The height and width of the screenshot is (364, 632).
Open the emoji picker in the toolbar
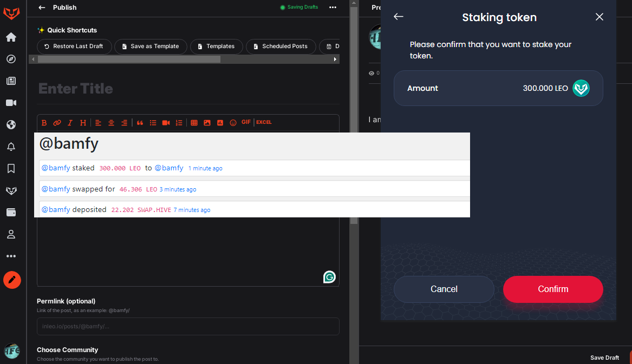[x=233, y=122]
